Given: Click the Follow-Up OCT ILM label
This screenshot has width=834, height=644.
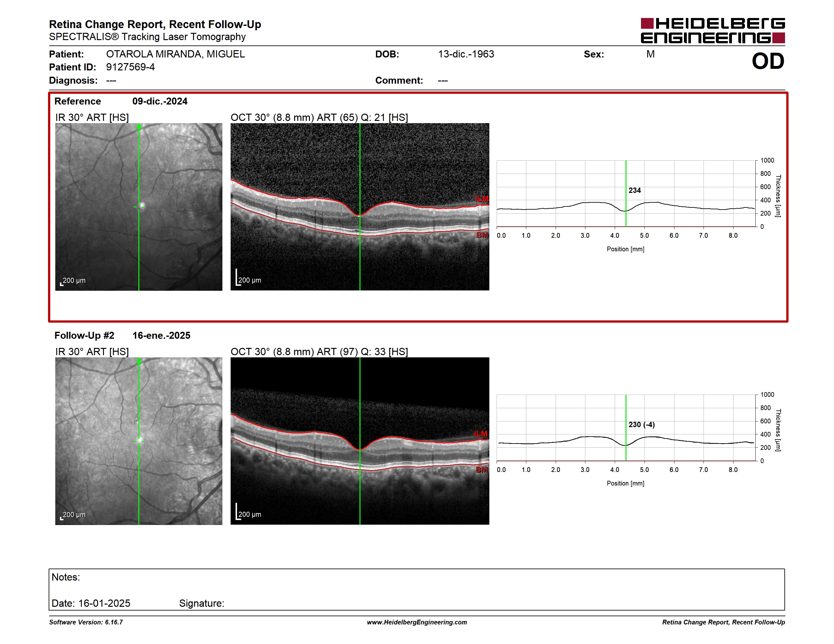Looking at the screenshot, I should click(x=481, y=434).
